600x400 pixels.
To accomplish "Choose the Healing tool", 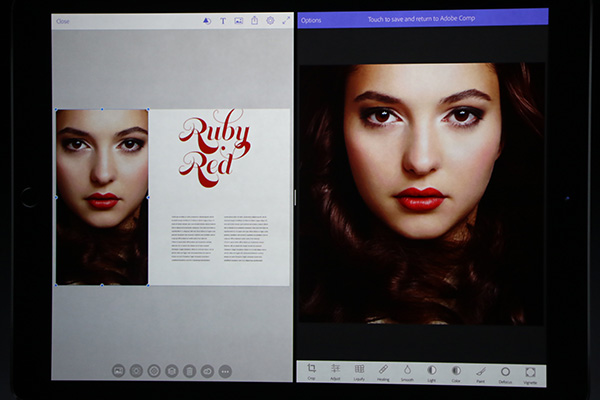I will coord(384,370).
